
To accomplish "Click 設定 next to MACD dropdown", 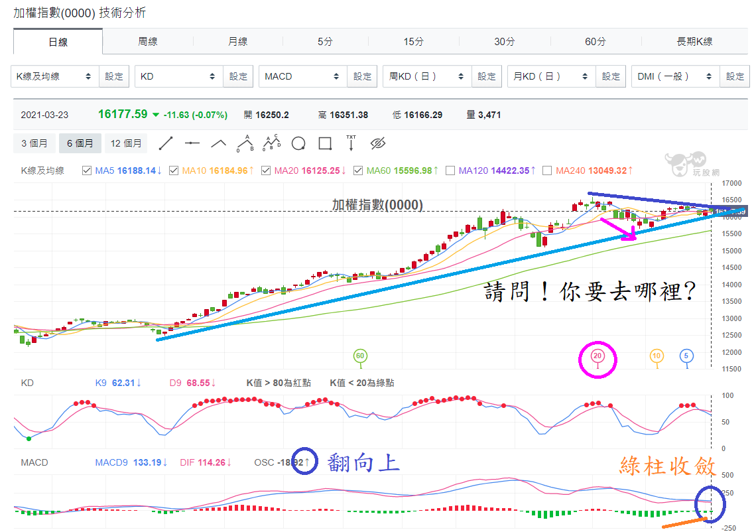I will click(362, 76).
